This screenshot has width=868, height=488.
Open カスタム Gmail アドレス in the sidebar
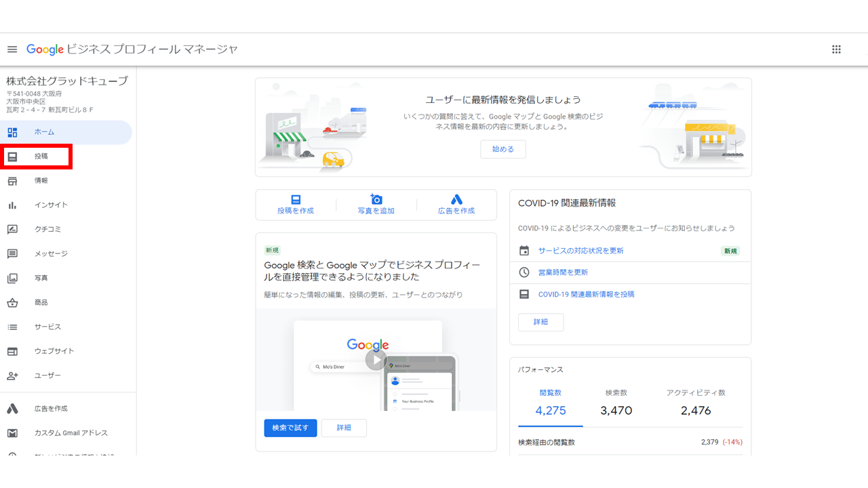pyautogui.click(x=66, y=433)
